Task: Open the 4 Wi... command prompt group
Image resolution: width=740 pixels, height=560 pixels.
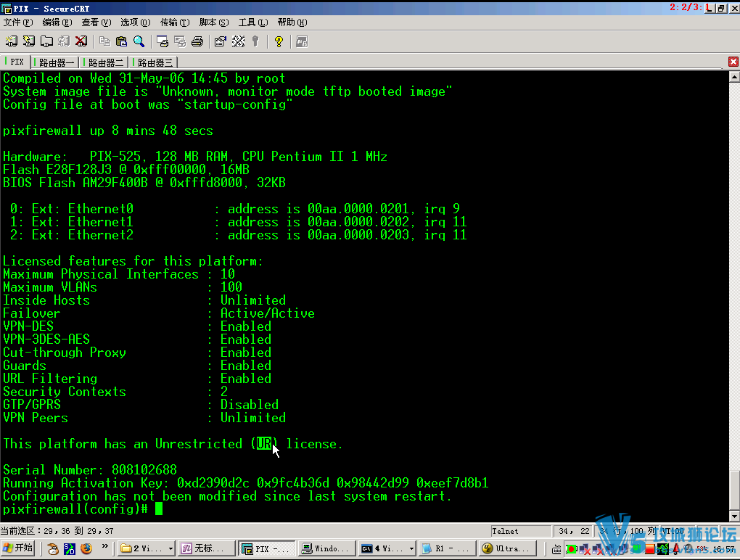Action: [387, 548]
